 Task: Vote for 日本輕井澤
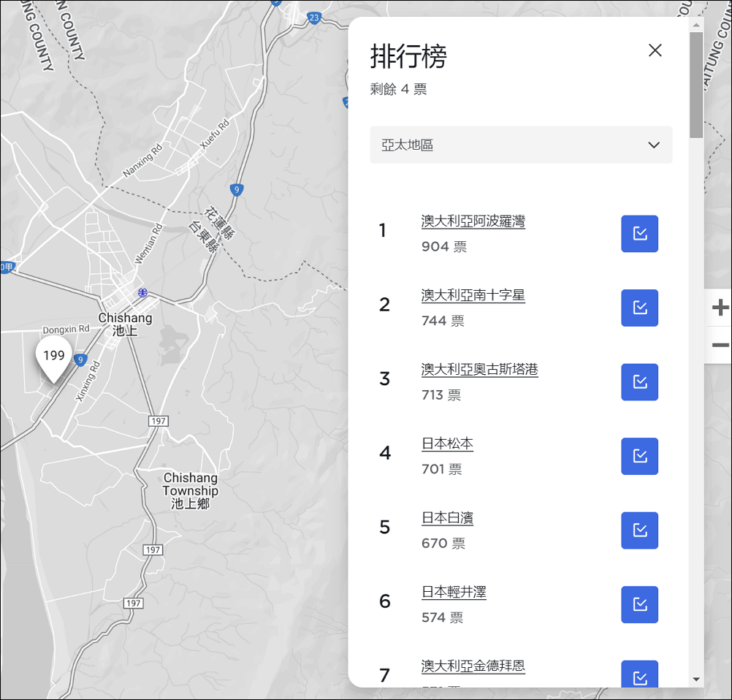(x=639, y=605)
